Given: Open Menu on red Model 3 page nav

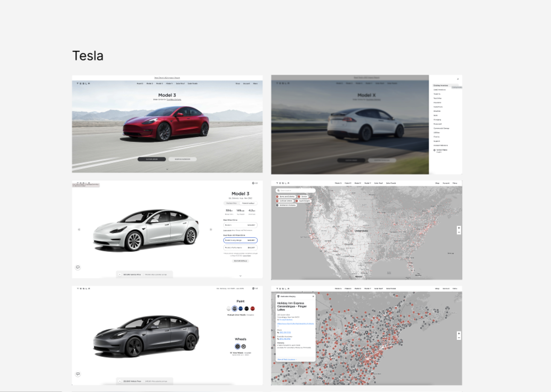Looking at the screenshot, I should [x=255, y=84].
